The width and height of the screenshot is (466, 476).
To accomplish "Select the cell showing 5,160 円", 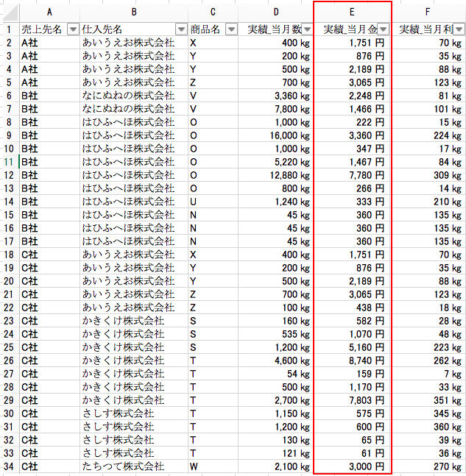I will (352, 347).
